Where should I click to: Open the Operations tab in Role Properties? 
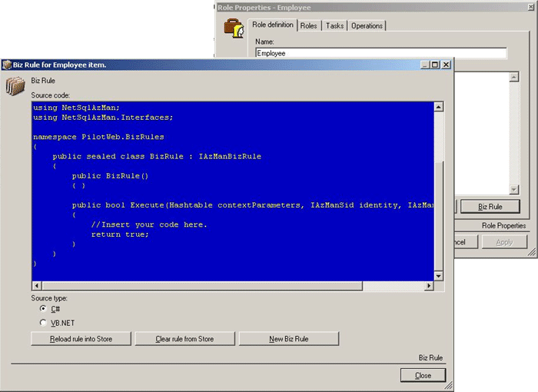click(367, 25)
